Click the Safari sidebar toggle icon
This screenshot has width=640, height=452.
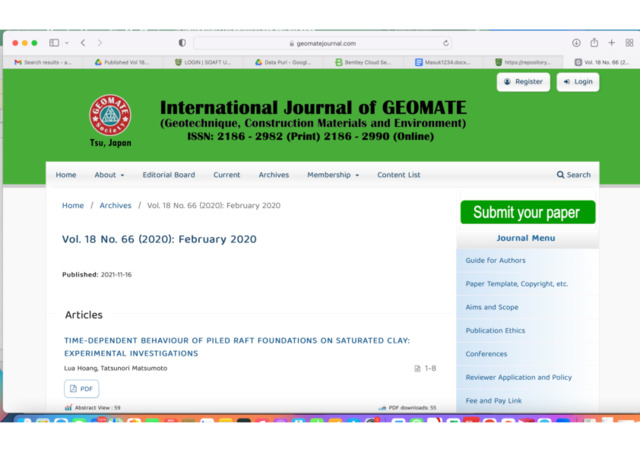tap(54, 42)
